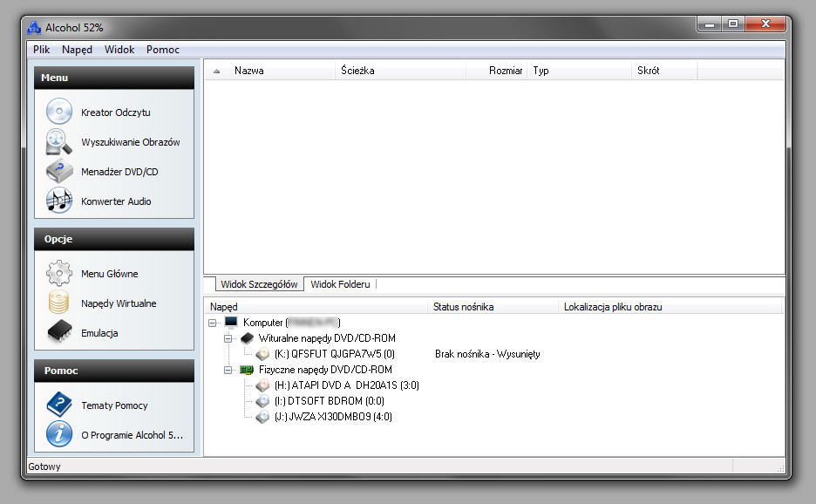Launch Konwerter Audio link
816x504 pixels.
pos(116,201)
